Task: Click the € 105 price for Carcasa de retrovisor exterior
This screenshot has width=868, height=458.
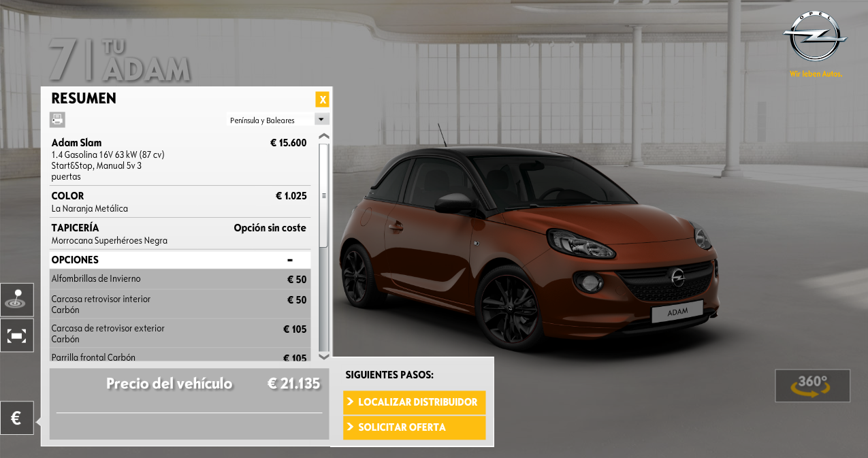Action: pyautogui.click(x=295, y=329)
